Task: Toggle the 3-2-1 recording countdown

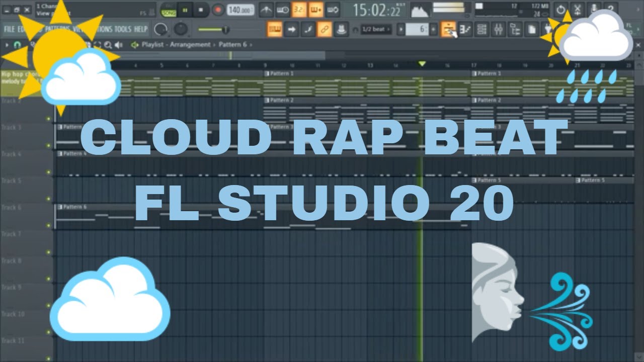Action: click(x=299, y=9)
